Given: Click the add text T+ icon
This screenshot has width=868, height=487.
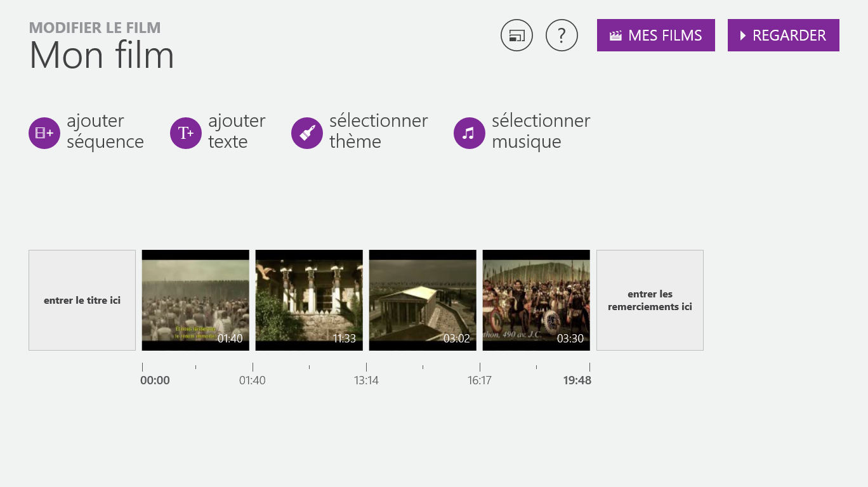Looking at the screenshot, I should click(185, 133).
